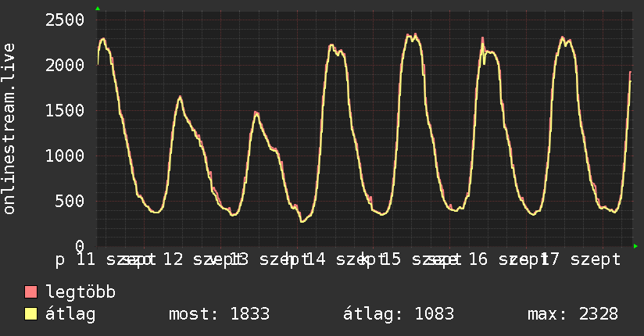The width and height of the screenshot is (644, 336).
Task: Click the green arrow atop the y-axis
Action: (x=98, y=9)
